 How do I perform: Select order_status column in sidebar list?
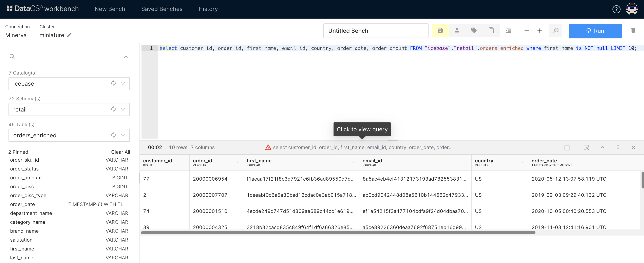pos(69,169)
